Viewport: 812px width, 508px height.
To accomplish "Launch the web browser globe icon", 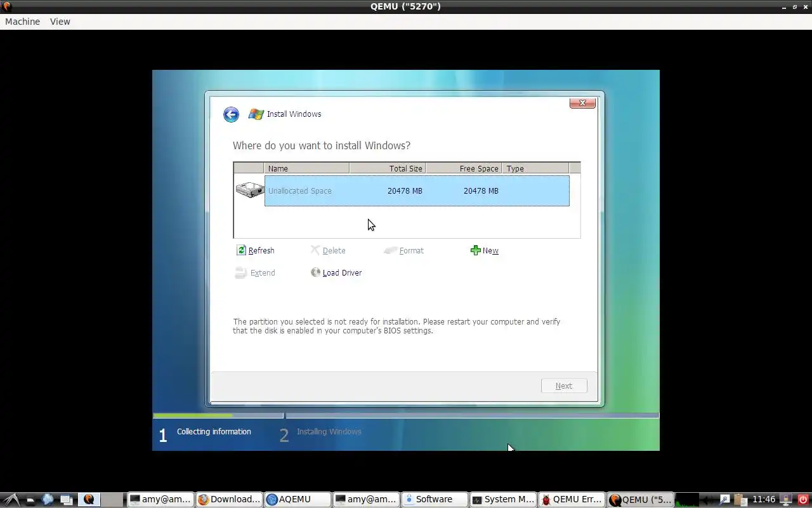I will (x=48, y=499).
